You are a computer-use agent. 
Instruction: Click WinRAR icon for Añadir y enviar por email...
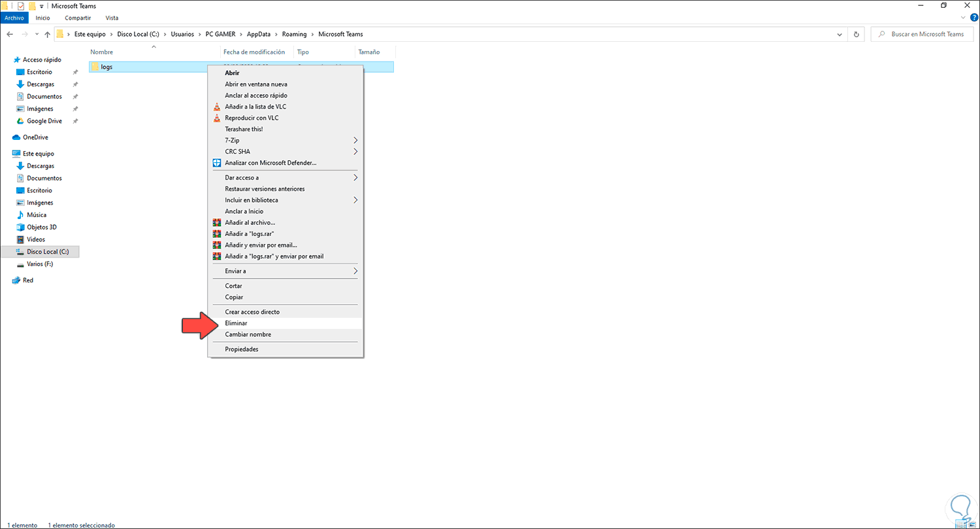click(218, 245)
